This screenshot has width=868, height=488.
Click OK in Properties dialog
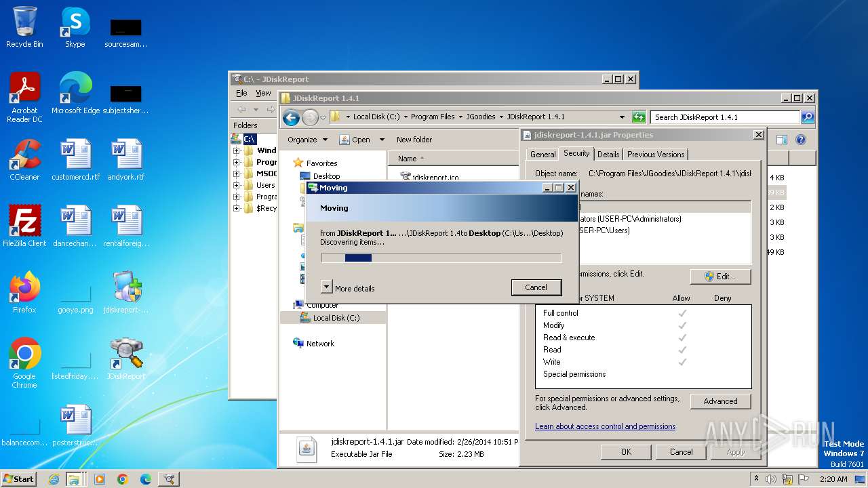[x=626, y=452]
